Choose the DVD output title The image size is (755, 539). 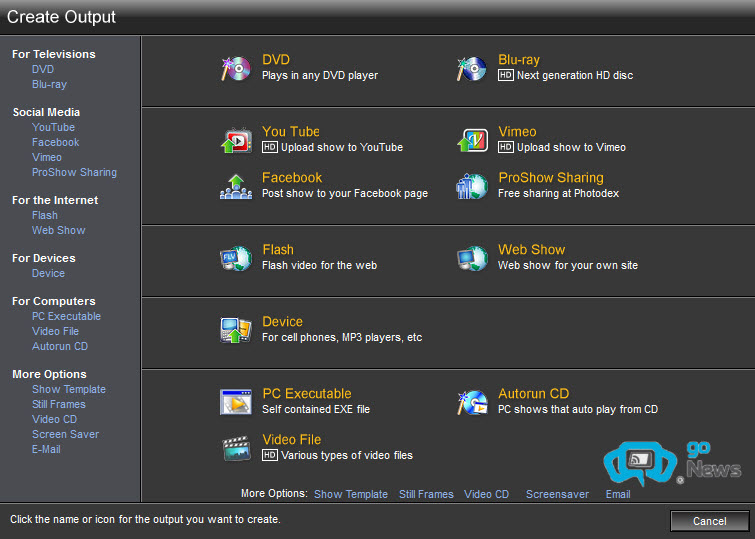click(x=276, y=60)
